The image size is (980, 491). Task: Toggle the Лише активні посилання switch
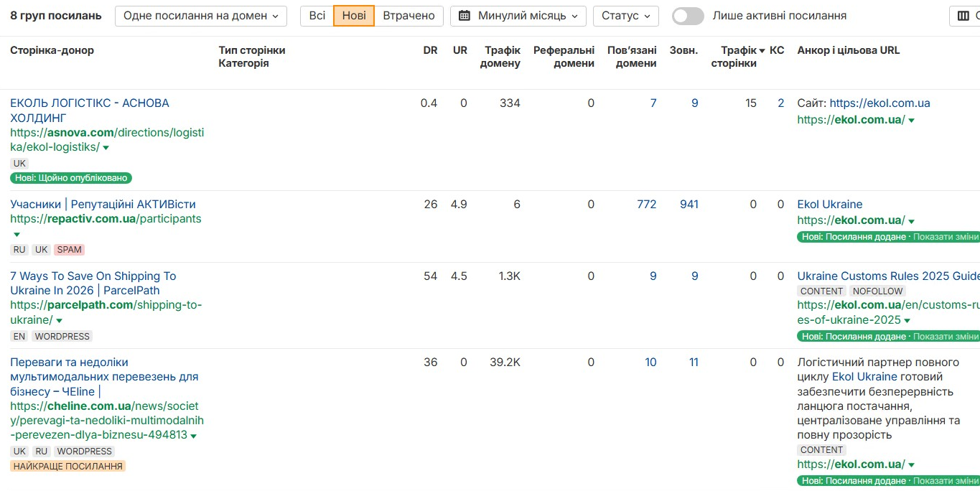[x=688, y=16]
